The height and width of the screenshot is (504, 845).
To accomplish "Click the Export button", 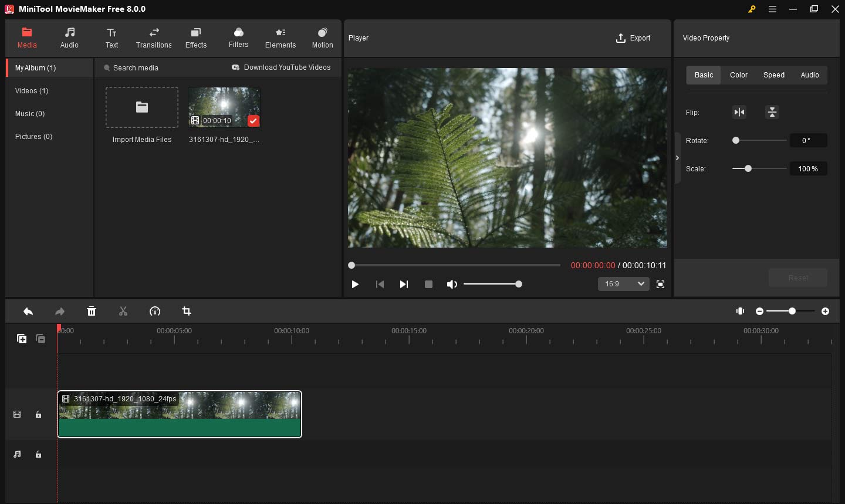I will pos(633,38).
